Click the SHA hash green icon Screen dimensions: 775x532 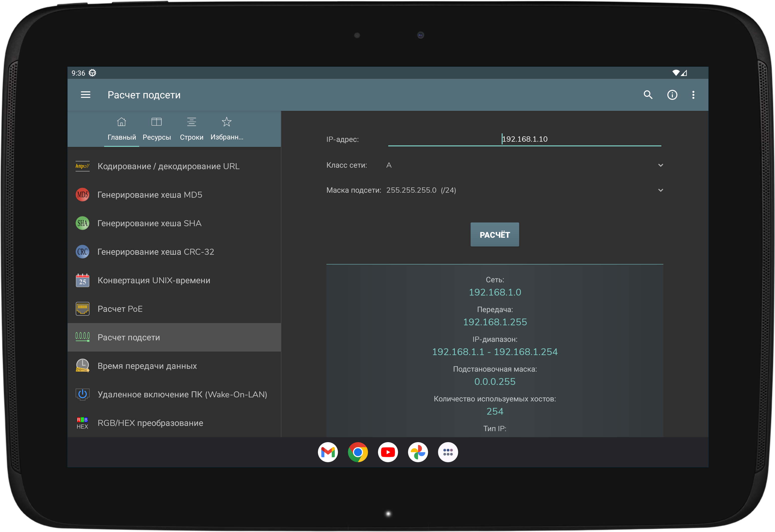pos(82,223)
